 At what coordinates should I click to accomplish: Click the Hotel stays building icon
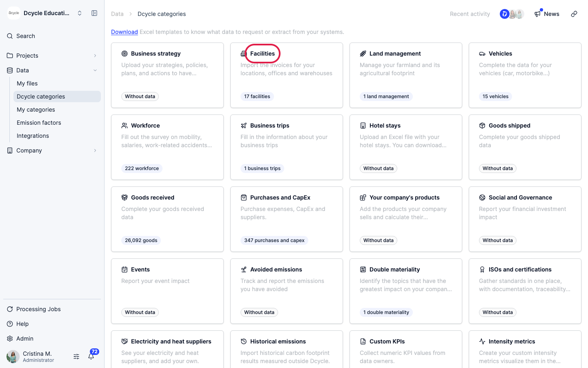(x=363, y=126)
